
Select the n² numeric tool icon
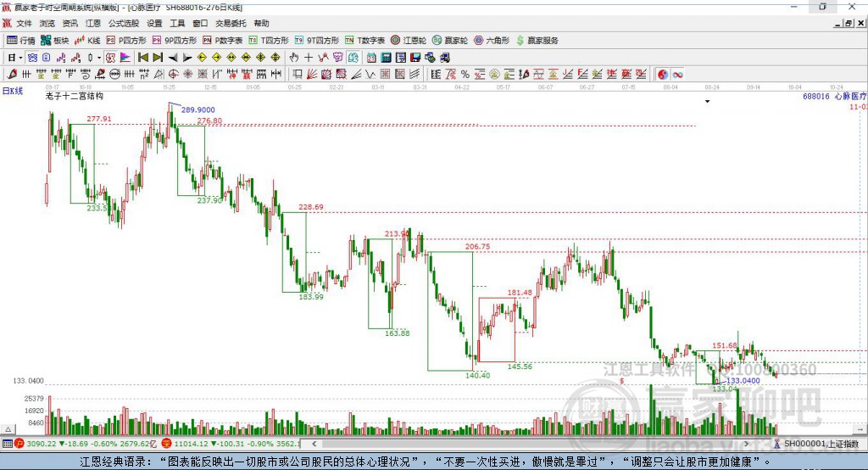144,75
